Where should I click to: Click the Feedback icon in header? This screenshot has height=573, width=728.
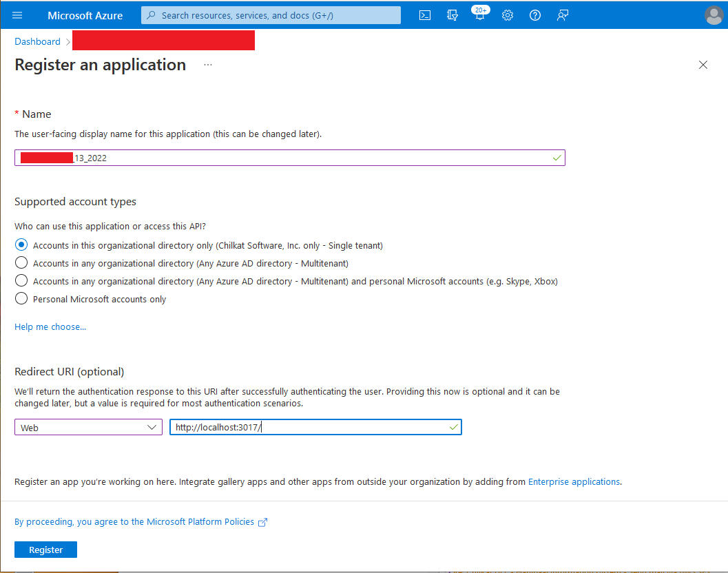(563, 15)
